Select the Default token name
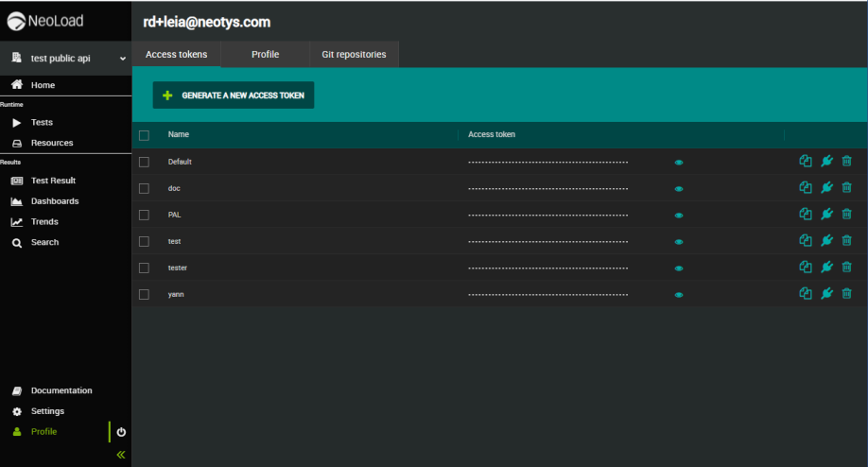Image resolution: width=868 pixels, height=467 pixels. click(x=180, y=162)
